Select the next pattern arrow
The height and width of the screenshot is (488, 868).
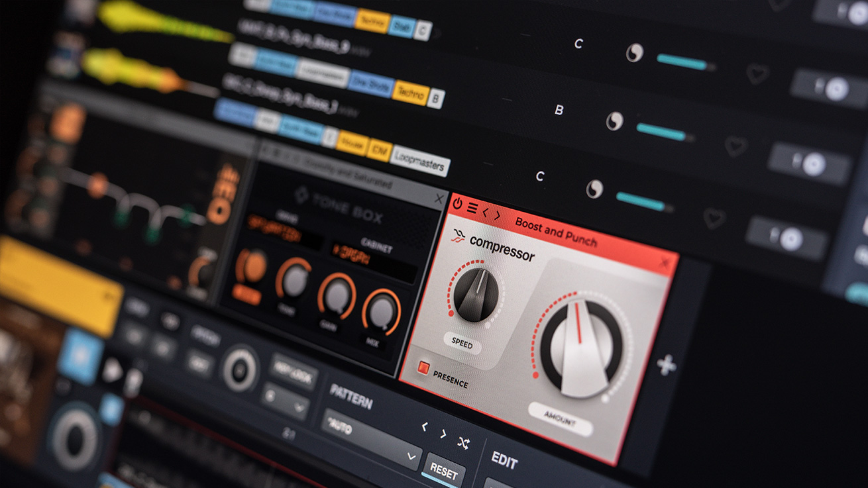(443, 434)
